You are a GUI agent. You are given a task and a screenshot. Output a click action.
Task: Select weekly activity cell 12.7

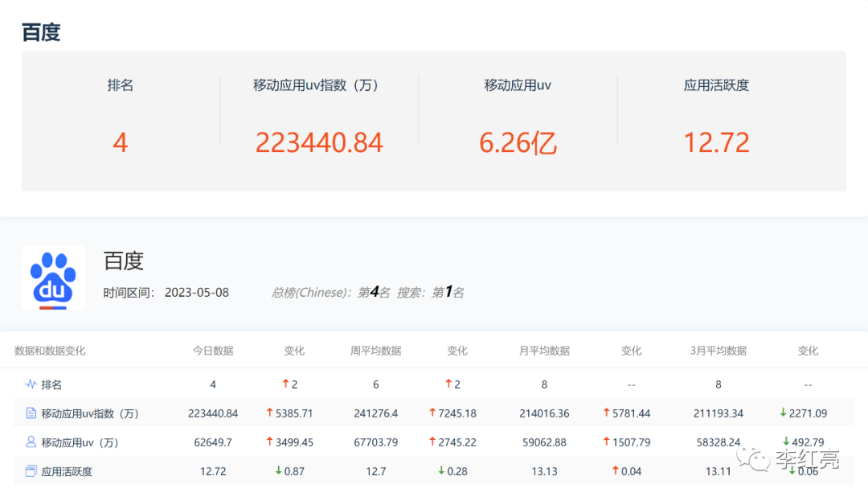coord(376,471)
